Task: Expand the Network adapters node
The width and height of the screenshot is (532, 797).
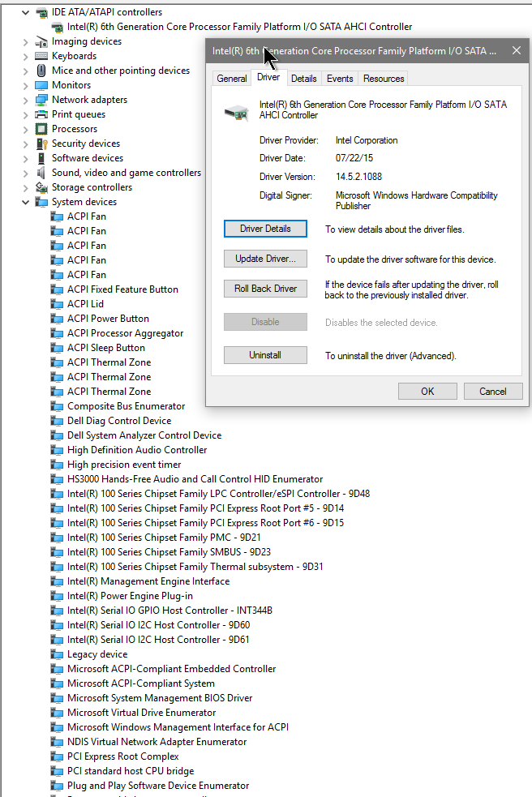Action: [25, 101]
